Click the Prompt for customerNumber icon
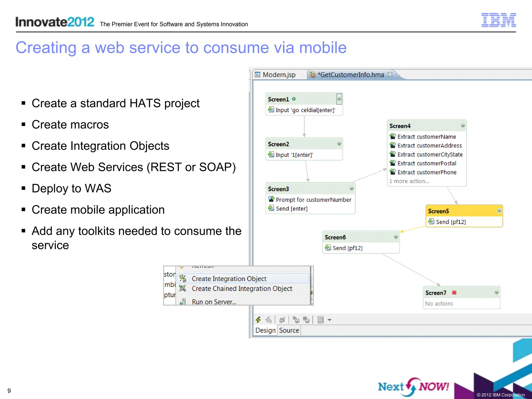Viewport: 532px width, 399px height. pos(271,199)
